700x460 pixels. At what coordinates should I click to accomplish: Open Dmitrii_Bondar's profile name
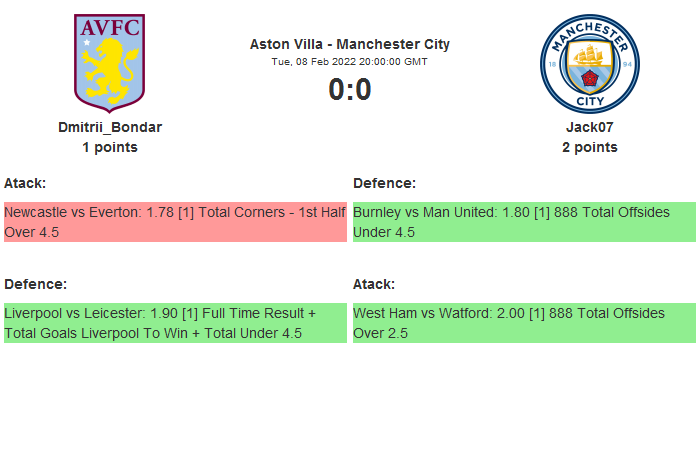(110, 127)
